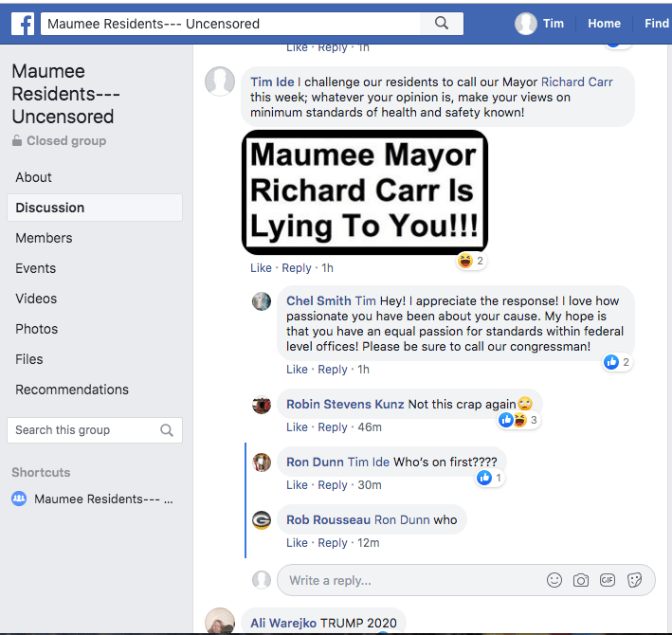Image resolution: width=672 pixels, height=635 pixels.
Task: Insert a GIF in the reply
Action: point(608,580)
